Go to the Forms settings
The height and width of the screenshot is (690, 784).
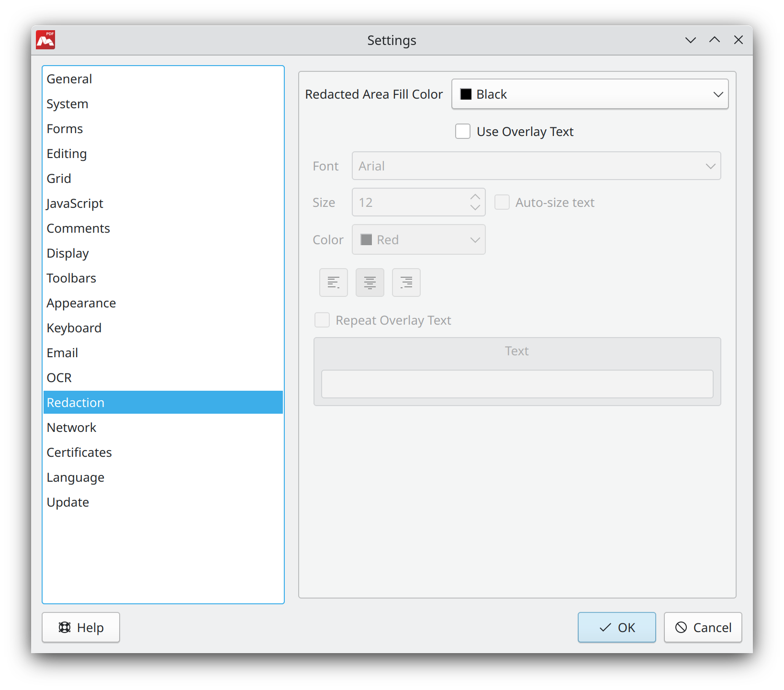point(163,129)
